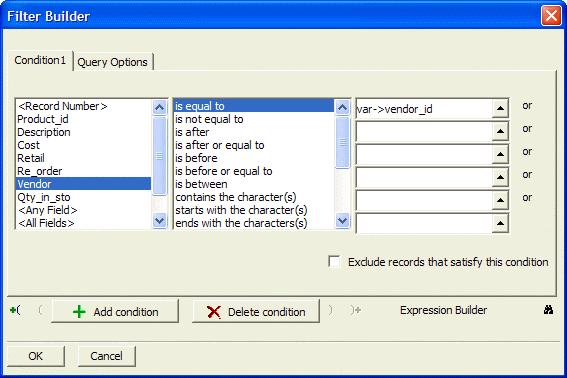
Task: Select Qty_in_sto in field list
Action: point(84,197)
